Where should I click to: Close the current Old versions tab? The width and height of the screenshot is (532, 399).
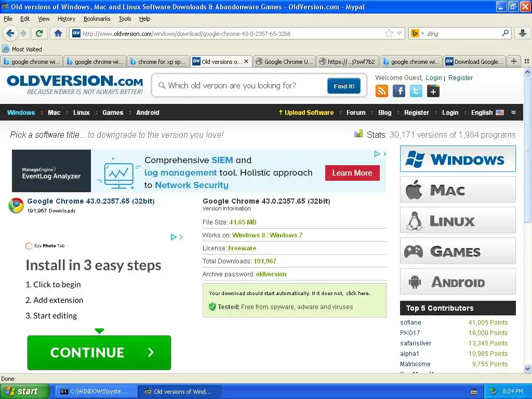coord(246,61)
